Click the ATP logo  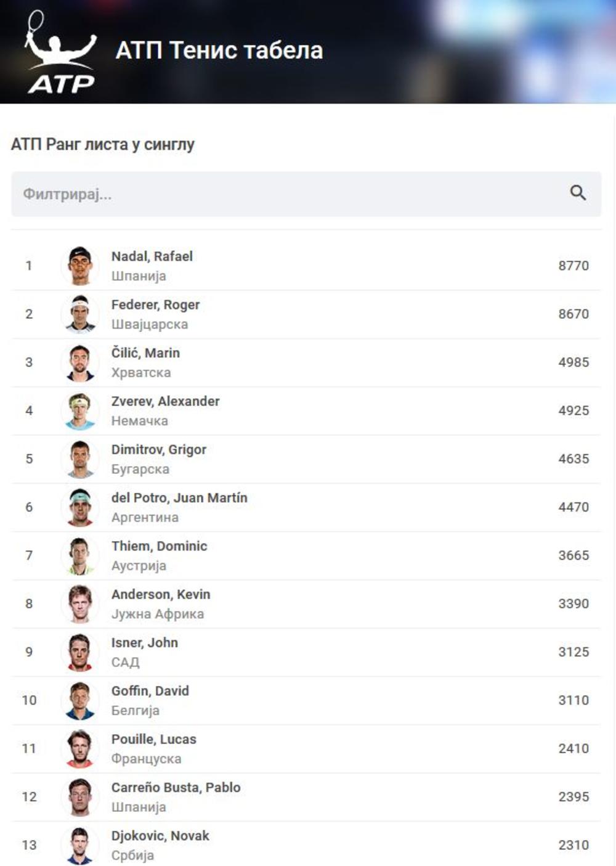60,54
